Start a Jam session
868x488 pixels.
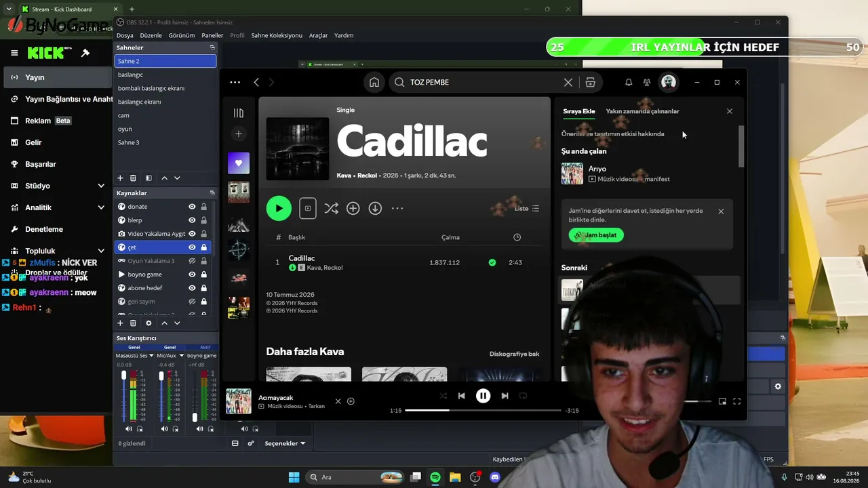(596, 235)
